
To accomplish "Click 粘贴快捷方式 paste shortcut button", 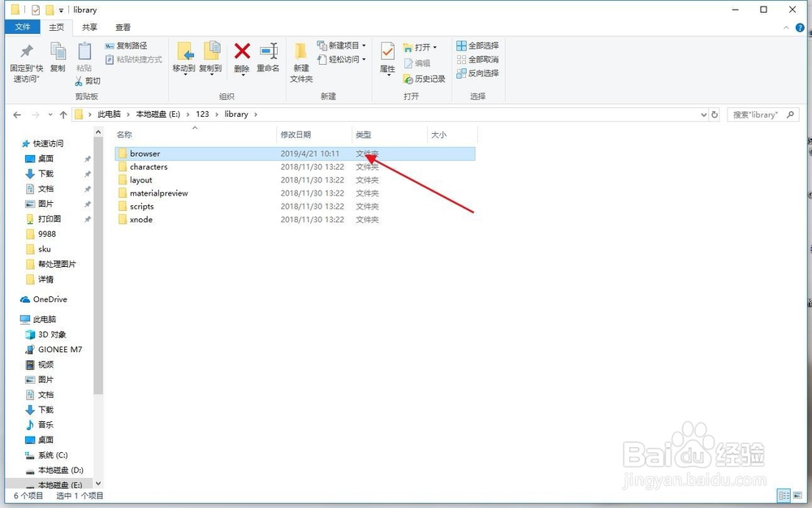I will 134,59.
